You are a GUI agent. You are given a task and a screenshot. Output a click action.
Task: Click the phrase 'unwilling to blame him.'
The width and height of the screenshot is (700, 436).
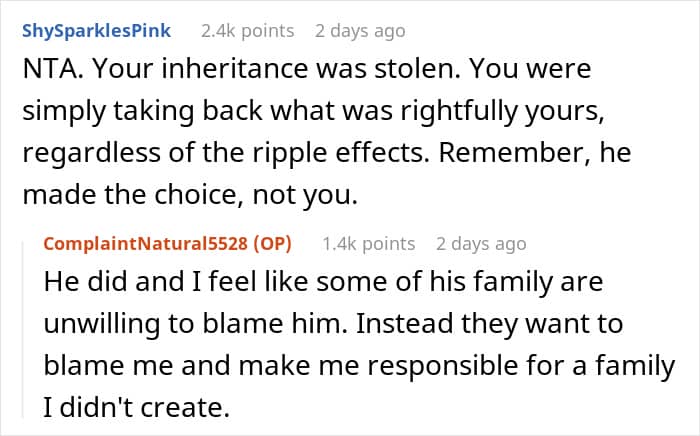coord(196,324)
